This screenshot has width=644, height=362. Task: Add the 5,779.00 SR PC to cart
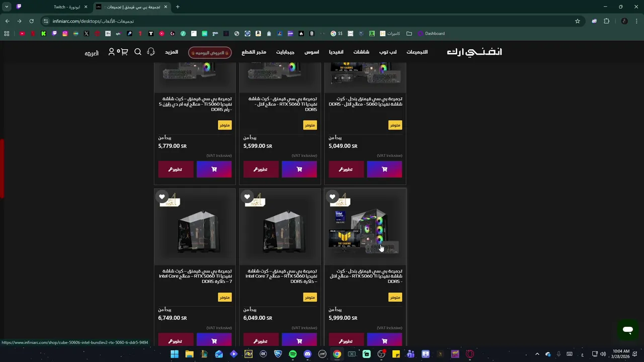pos(214,169)
